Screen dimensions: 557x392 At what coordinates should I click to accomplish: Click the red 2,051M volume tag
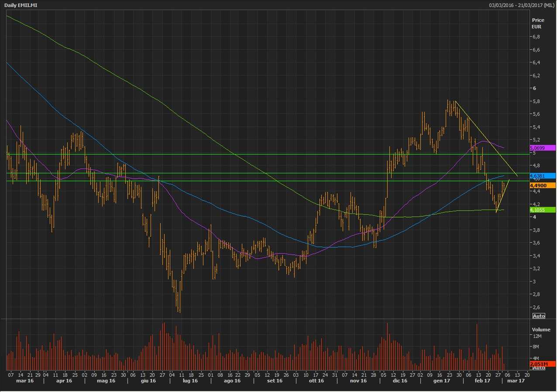(541, 364)
